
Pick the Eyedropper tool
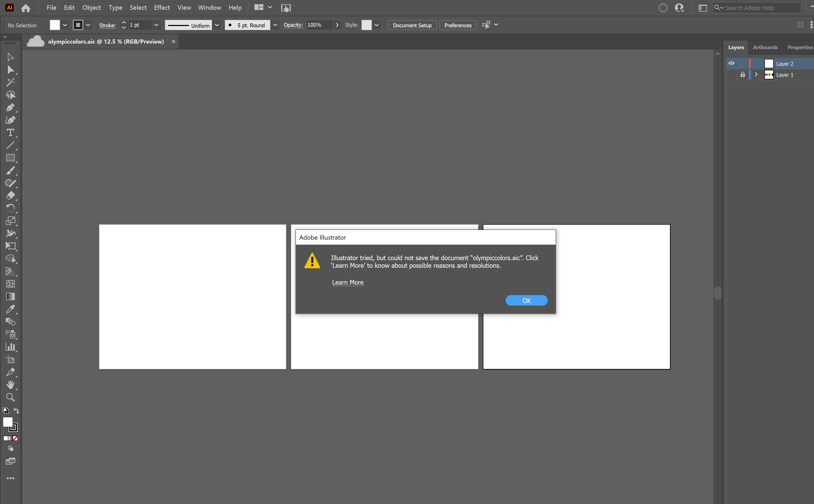(11, 309)
